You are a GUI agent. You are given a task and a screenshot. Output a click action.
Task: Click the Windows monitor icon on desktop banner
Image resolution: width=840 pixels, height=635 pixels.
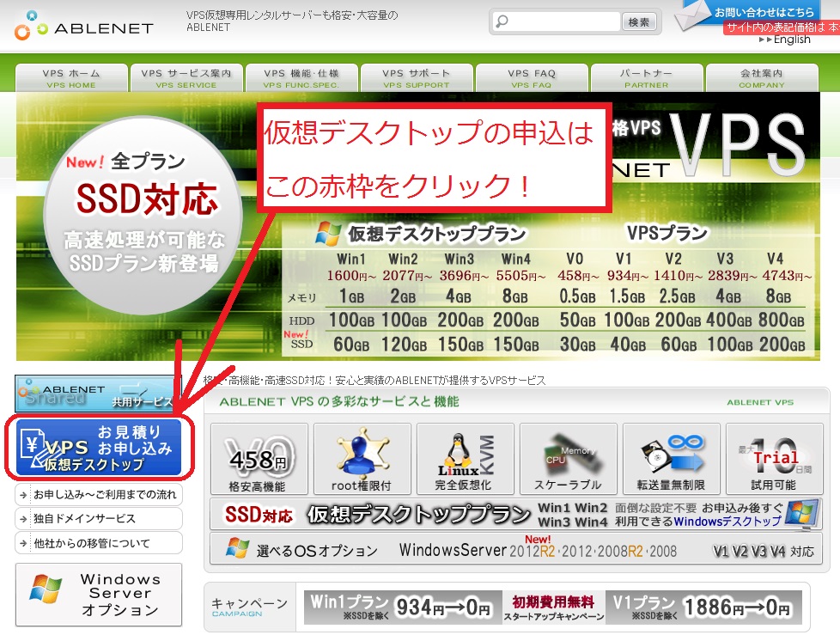(802, 515)
